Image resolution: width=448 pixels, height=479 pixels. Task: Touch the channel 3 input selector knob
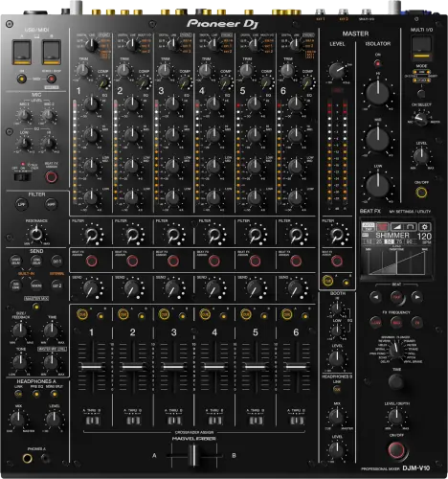[x=173, y=44]
